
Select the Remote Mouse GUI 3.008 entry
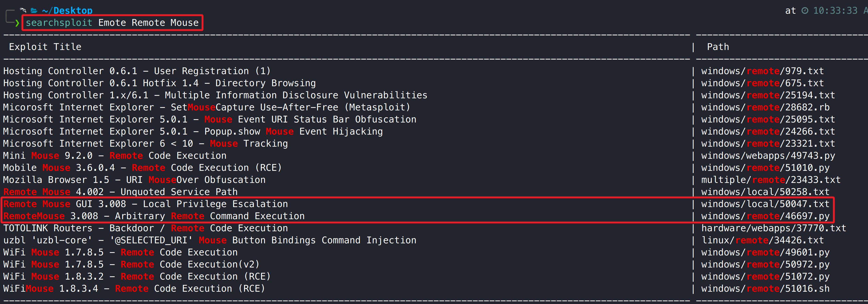[146, 204]
